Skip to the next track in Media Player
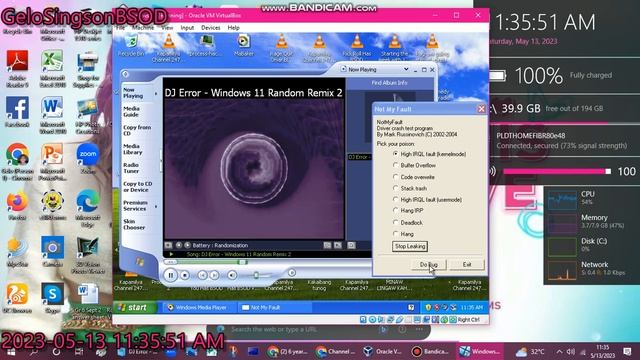 click(214, 276)
